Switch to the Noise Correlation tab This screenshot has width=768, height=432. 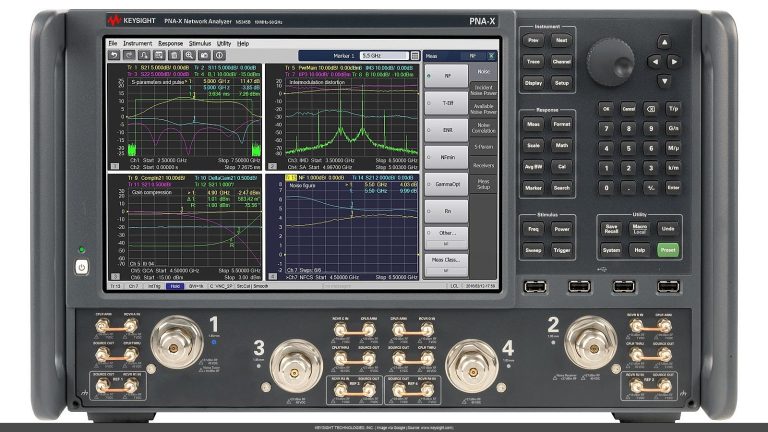pyautogui.click(x=483, y=128)
